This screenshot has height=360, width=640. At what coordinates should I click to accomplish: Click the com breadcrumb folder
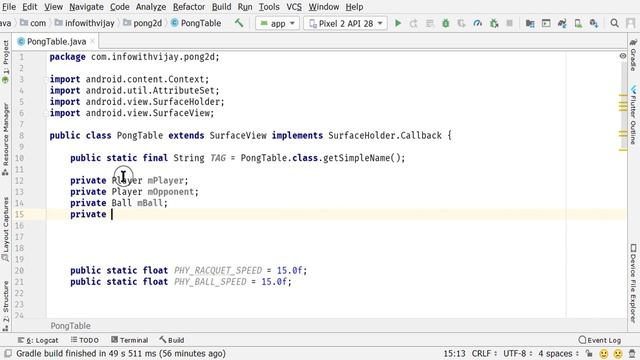[x=33, y=23]
